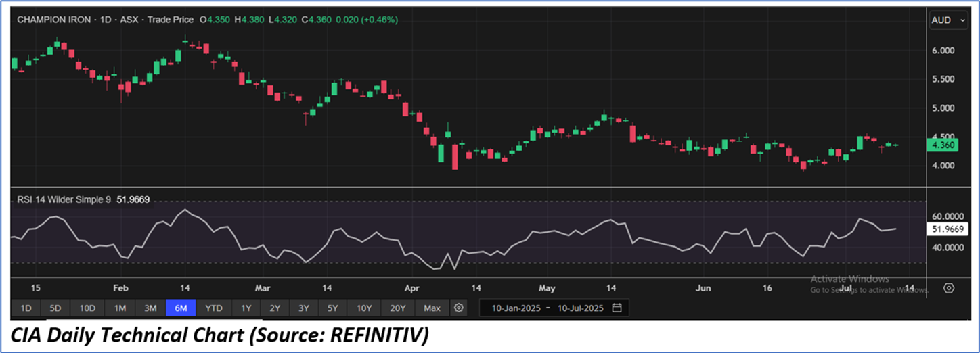
Task: Select the YTD range
Action: (214, 308)
